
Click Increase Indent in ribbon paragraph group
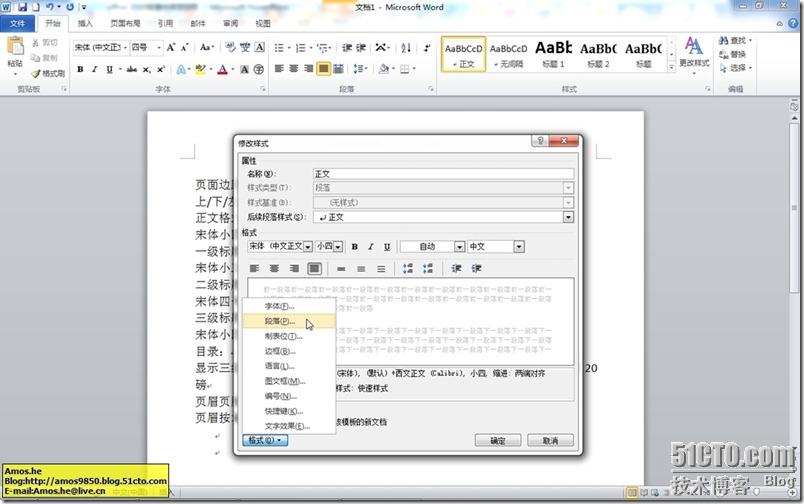361,48
